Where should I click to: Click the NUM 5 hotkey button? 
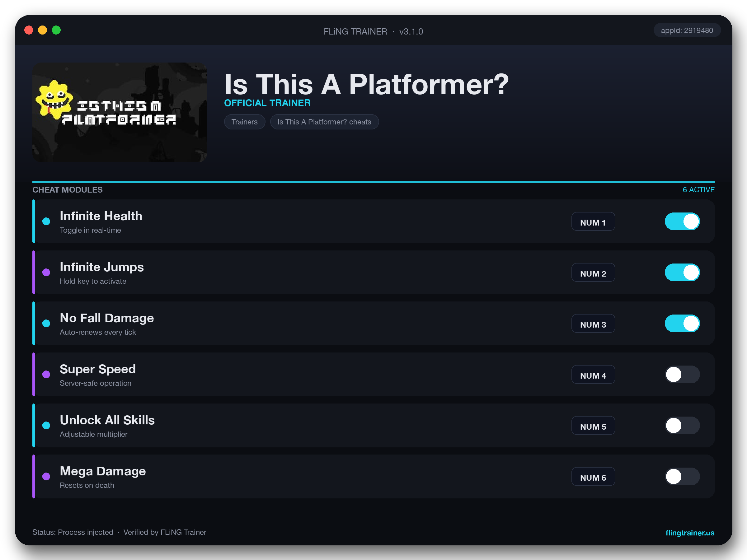click(x=593, y=425)
